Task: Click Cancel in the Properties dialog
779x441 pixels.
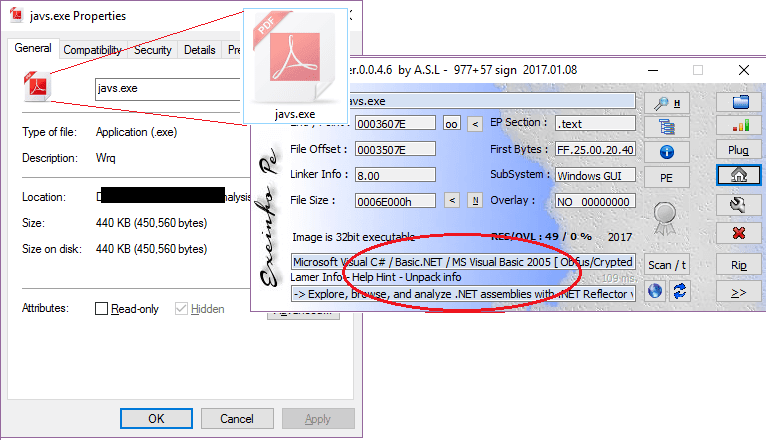Action: coord(237,419)
